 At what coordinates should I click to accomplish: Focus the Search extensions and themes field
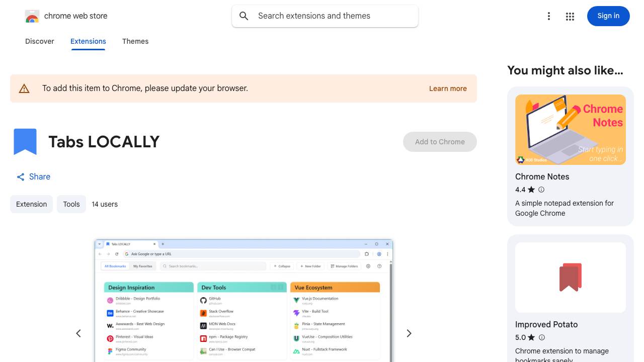coord(325,16)
